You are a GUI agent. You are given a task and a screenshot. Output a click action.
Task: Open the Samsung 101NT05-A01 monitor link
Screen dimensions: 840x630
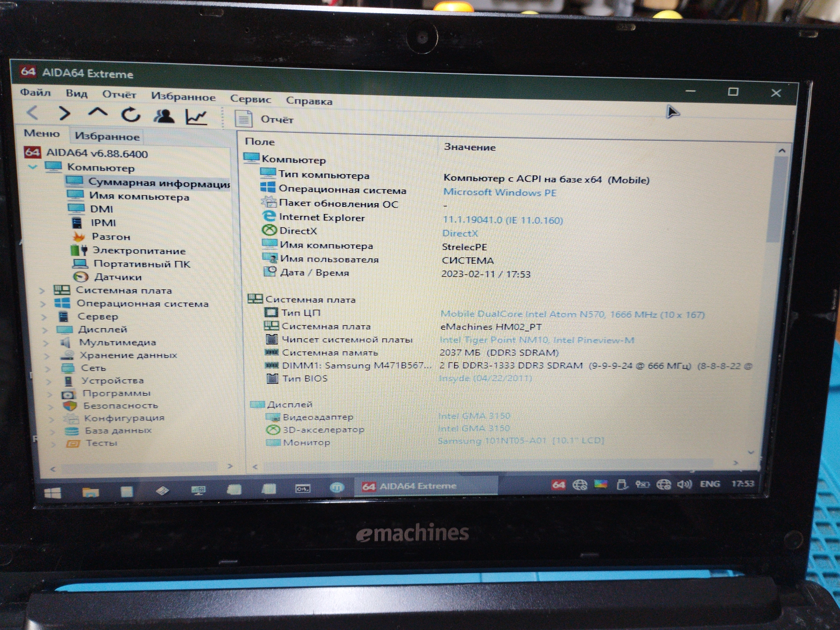(x=521, y=441)
